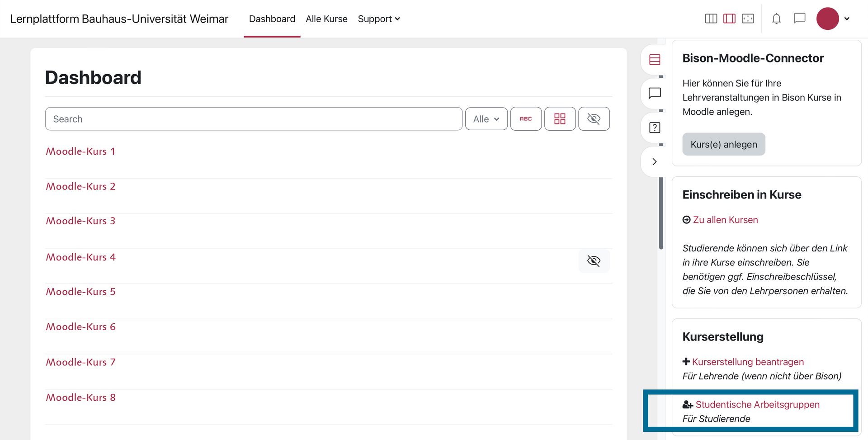Viewport: 868px width, 440px height.
Task: Open the chat side tab icon
Action: (x=654, y=93)
